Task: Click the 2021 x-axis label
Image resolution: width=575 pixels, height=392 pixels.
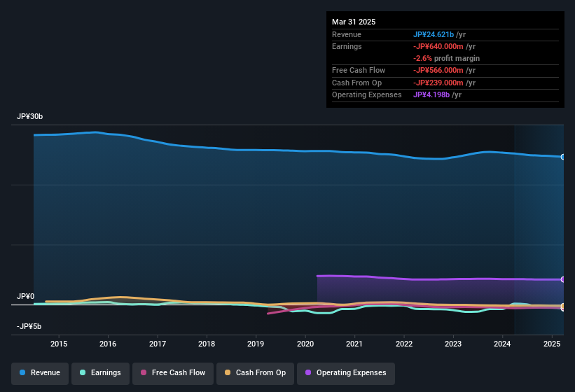Action: point(354,344)
